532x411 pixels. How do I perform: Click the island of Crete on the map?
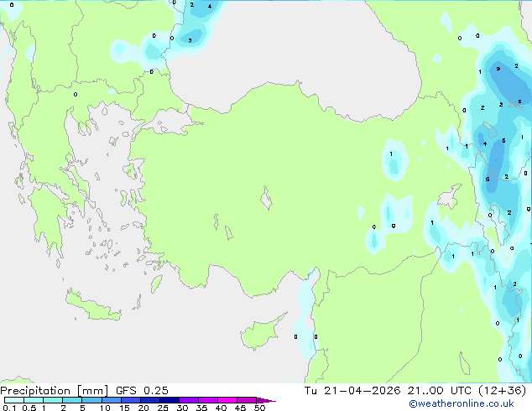(93, 306)
